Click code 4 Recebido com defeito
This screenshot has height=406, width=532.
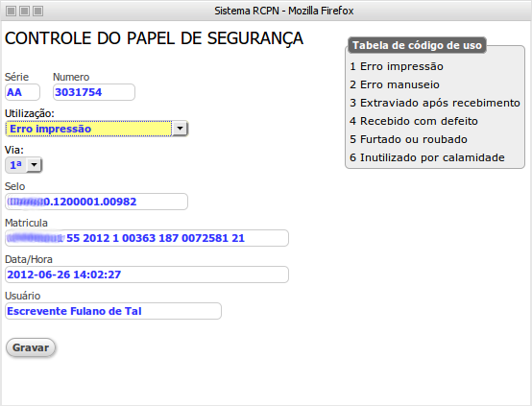tap(414, 121)
